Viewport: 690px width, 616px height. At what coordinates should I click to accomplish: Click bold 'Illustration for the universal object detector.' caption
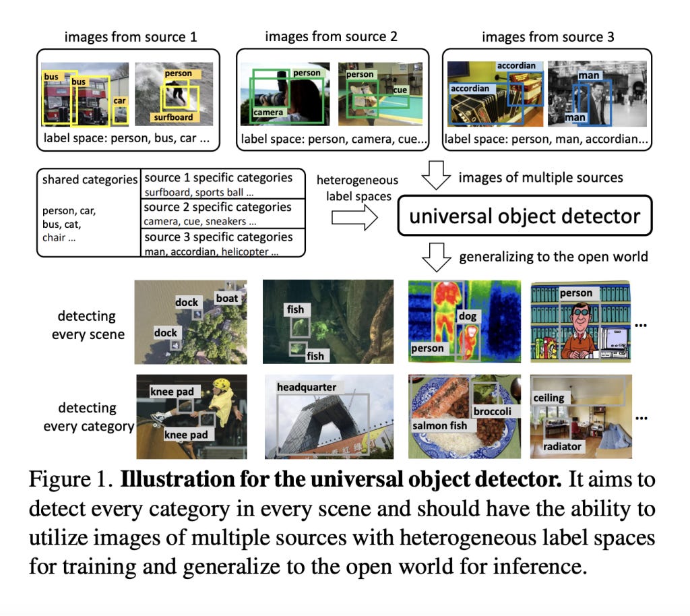340,480
